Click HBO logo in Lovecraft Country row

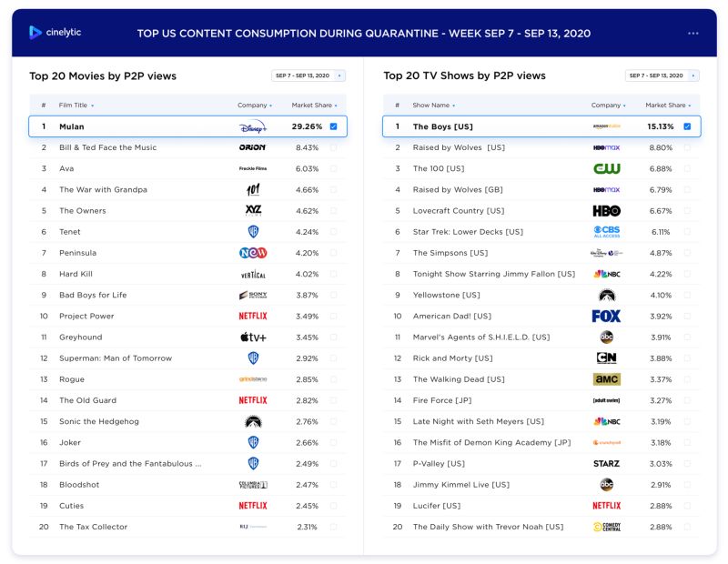click(x=607, y=211)
